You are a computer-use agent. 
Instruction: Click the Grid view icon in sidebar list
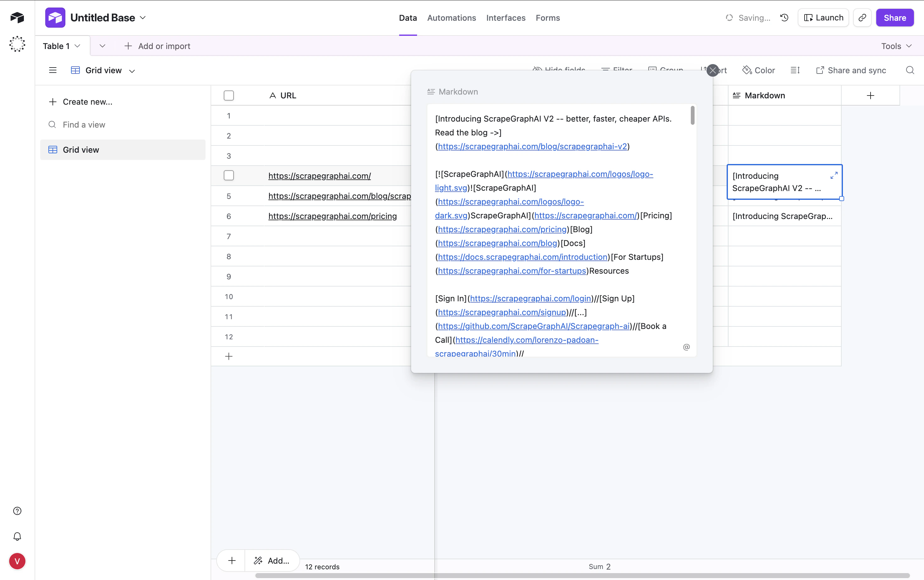[52, 150]
